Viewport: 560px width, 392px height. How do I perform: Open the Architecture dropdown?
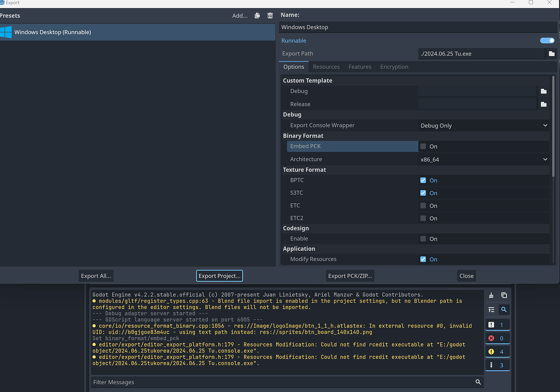point(483,159)
